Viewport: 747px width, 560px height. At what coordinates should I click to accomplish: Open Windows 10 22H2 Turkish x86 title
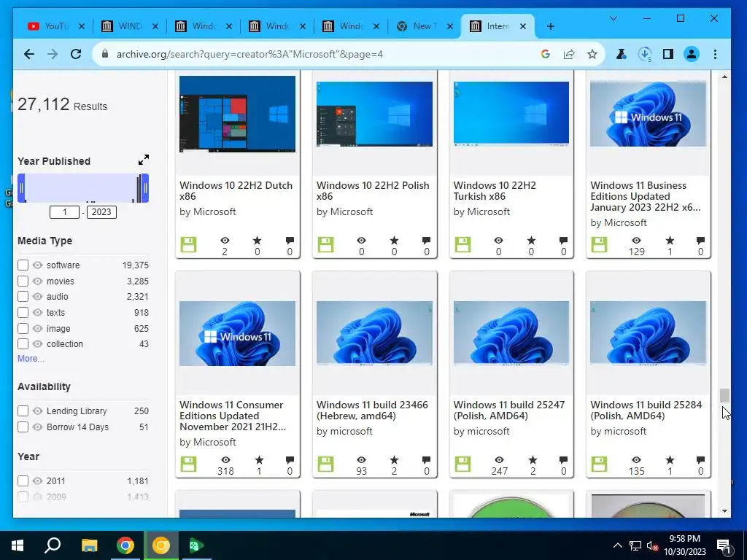point(495,190)
